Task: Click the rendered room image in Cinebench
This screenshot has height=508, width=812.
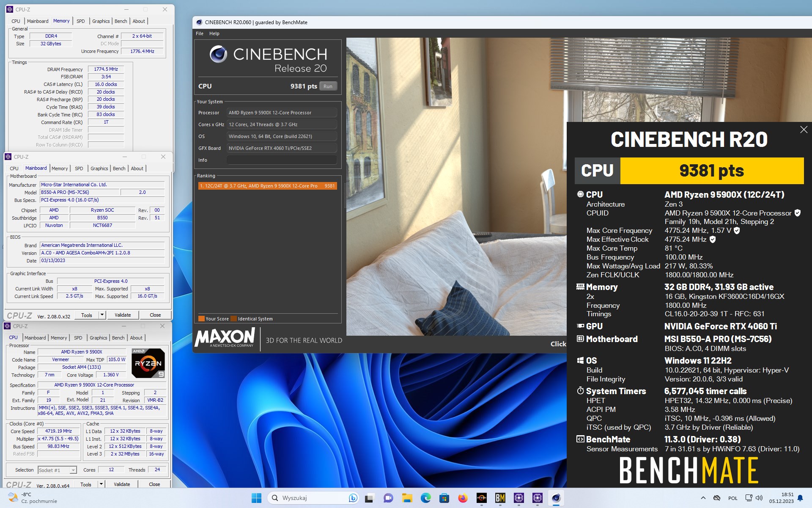Action: (456, 186)
